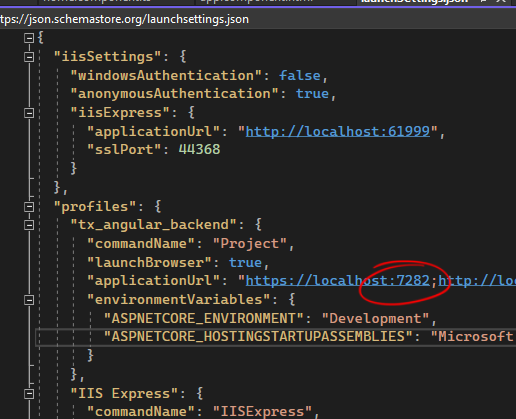516x419 pixels.
Task: Click the "iisExpress" key text
Action: click(x=120, y=112)
